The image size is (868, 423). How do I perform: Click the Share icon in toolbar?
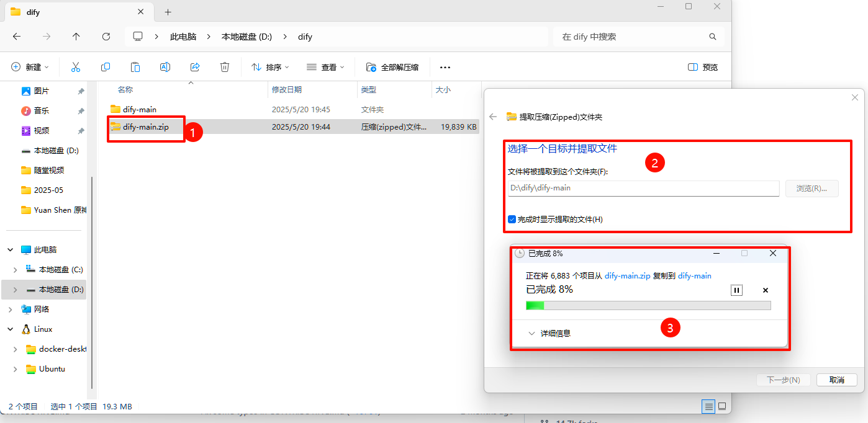click(195, 67)
